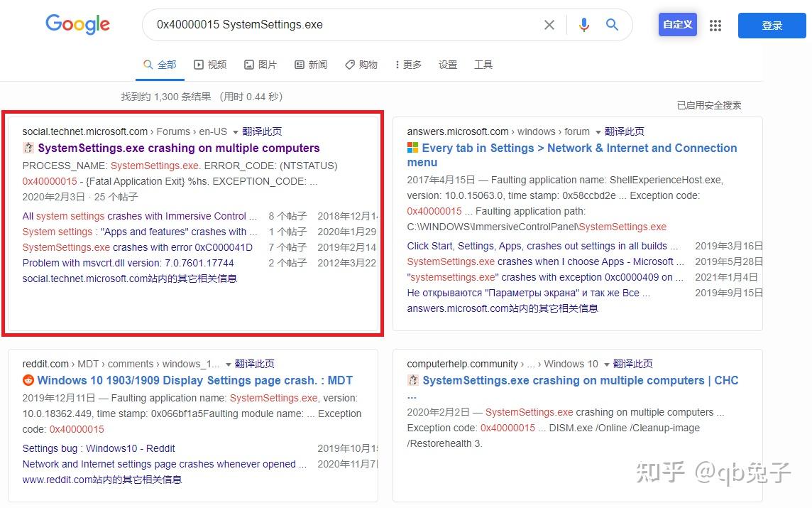Click the magnifying glass to search

[612, 24]
